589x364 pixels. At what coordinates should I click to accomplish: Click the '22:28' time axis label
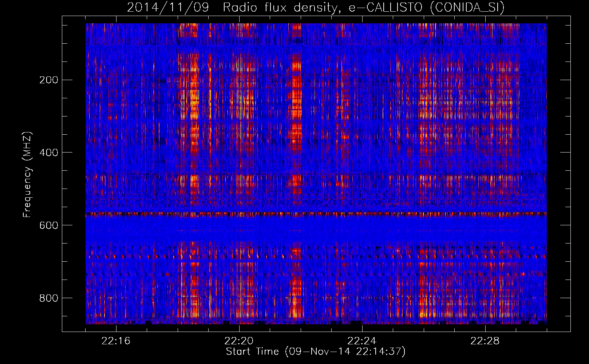point(485,341)
